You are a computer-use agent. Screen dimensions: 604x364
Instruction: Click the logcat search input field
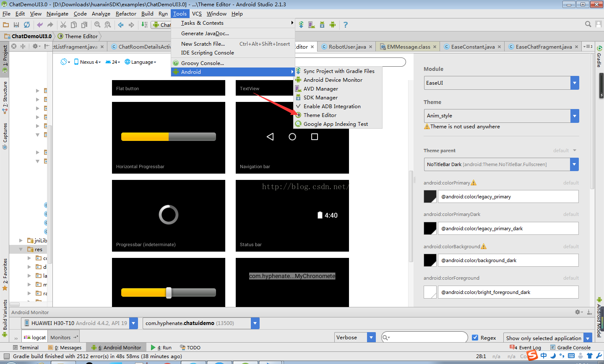[x=424, y=338]
